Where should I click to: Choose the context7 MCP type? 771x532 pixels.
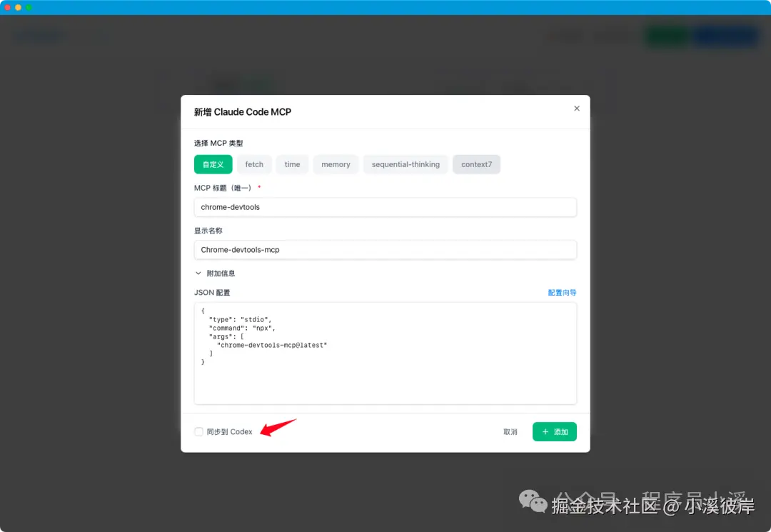pyautogui.click(x=476, y=164)
